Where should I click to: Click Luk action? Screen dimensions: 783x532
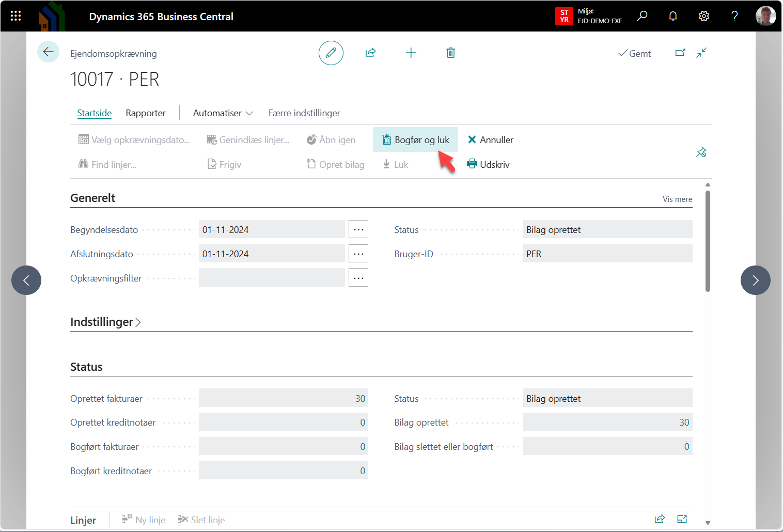(395, 164)
